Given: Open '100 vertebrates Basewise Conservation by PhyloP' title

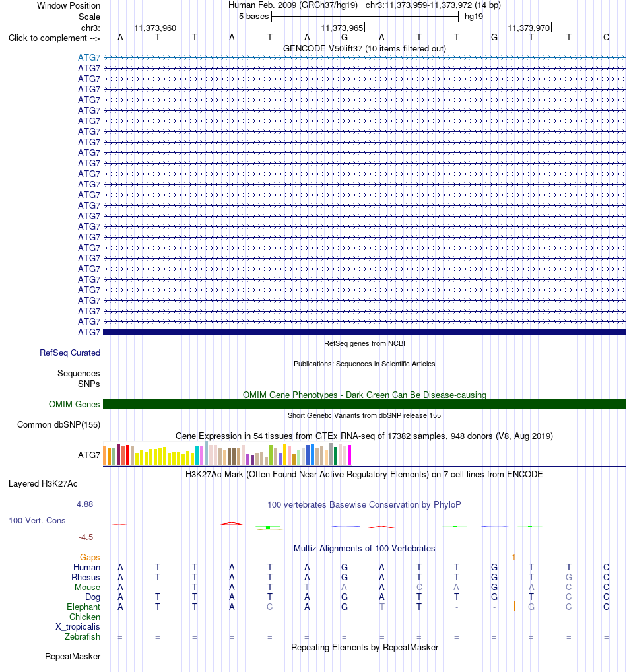Looking at the screenshot, I should coord(364,504).
